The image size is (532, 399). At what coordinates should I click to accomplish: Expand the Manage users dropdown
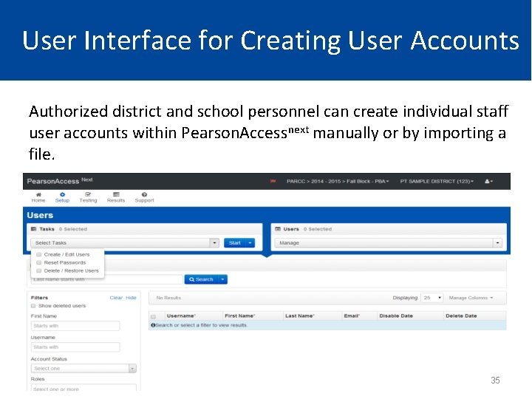tap(497, 243)
